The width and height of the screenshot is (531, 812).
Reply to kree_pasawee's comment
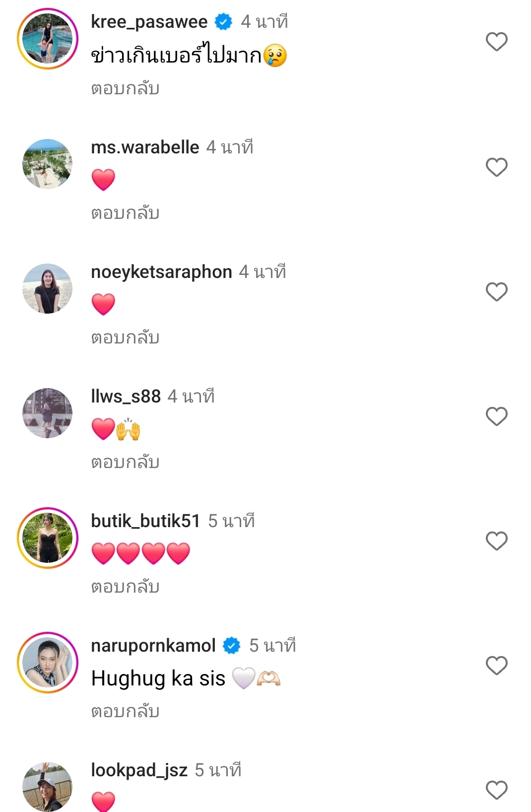click(125, 89)
